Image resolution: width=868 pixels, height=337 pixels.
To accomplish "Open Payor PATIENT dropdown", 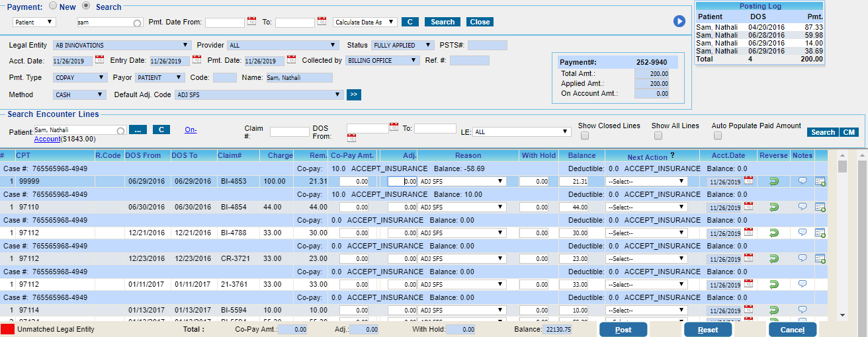I will click(159, 78).
